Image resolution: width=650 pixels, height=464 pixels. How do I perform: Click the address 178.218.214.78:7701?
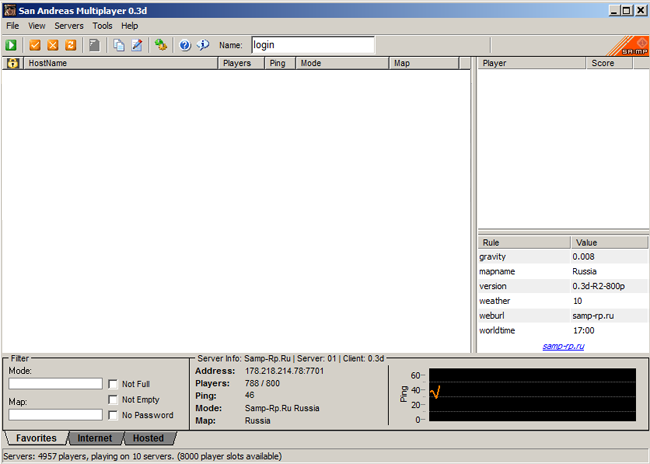284,371
